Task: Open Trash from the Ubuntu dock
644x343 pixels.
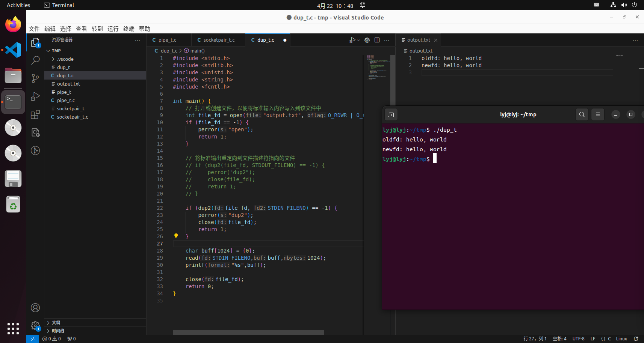Action: coord(13,205)
